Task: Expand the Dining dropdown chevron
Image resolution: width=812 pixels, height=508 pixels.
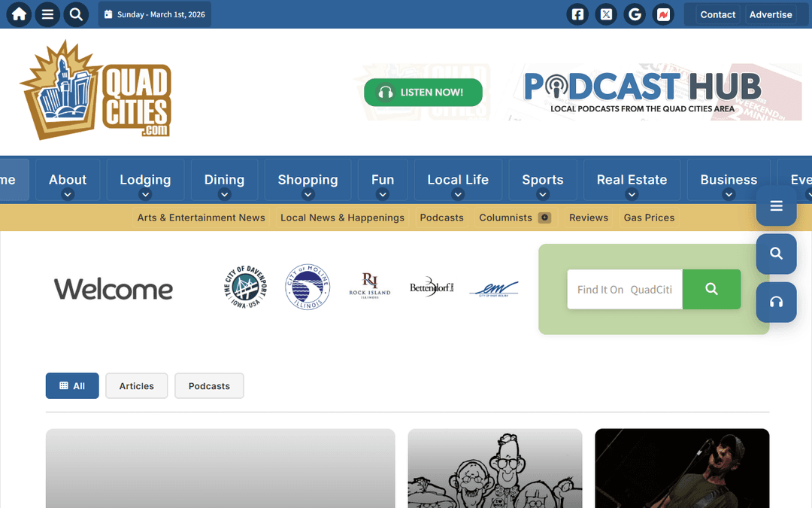Action: tap(224, 195)
